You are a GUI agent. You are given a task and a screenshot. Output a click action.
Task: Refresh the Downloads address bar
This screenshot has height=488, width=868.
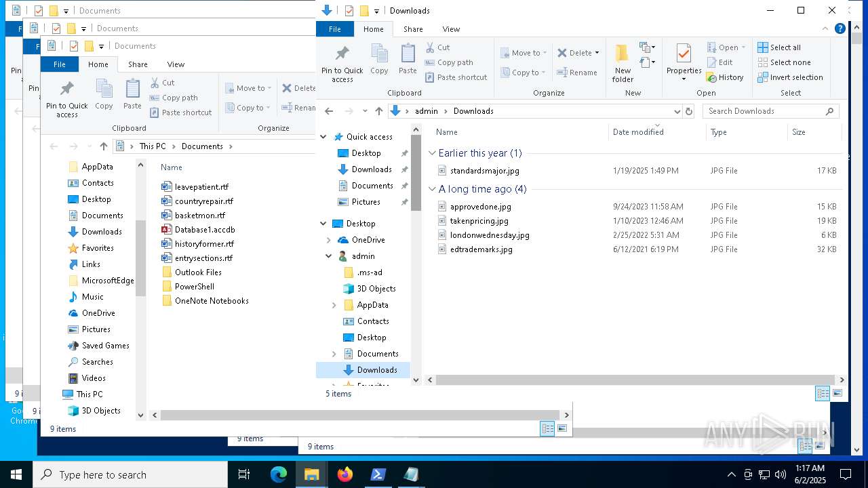tap(689, 111)
